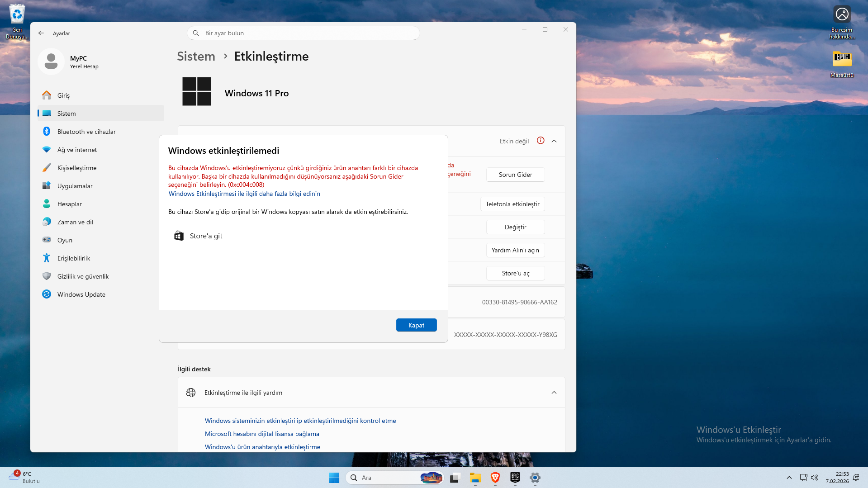
Task: Click the Zaman ve dil clock icon
Action: click(47, 222)
